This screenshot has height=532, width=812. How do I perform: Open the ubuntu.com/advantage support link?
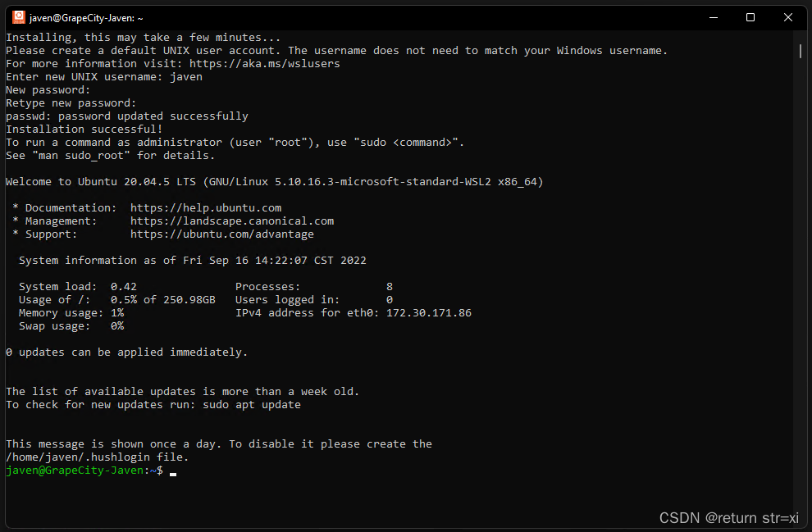click(221, 234)
